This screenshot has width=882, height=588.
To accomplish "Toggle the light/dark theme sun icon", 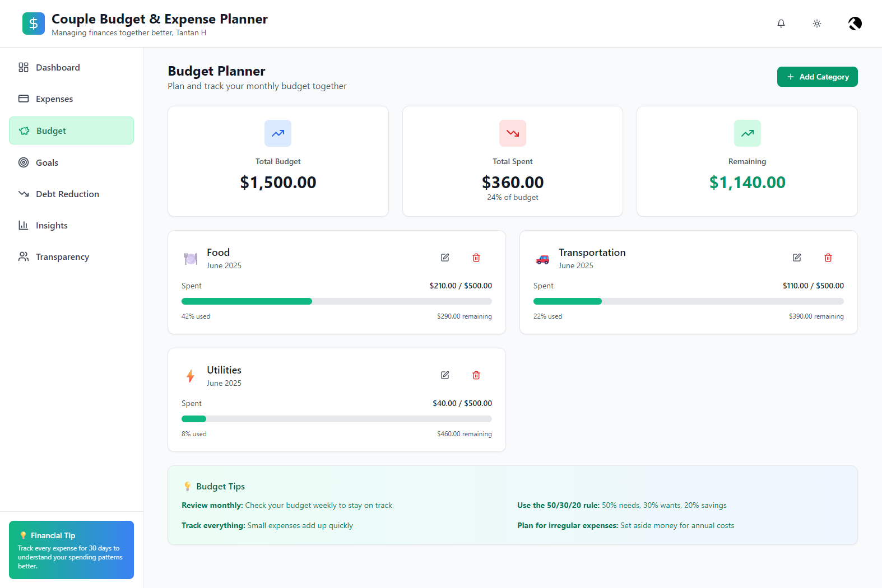I will [x=817, y=24].
